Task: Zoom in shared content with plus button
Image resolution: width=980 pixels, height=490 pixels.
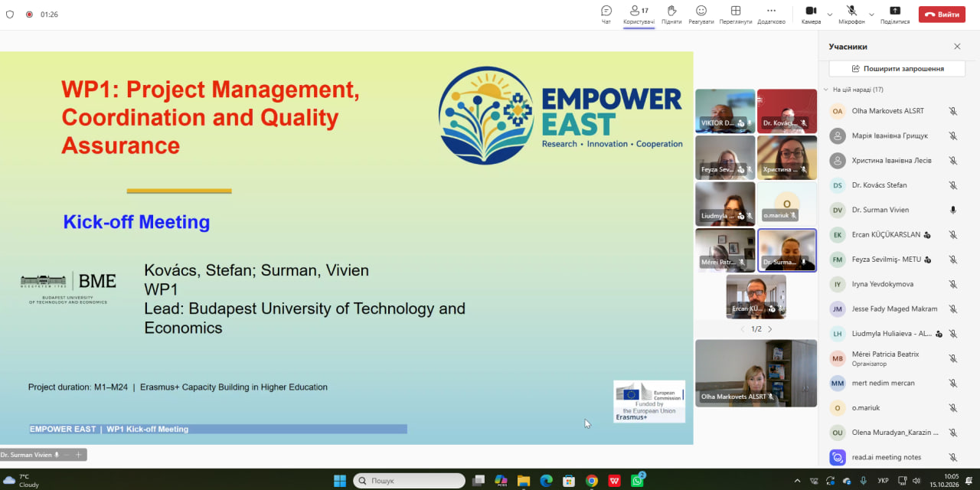Action: [78, 455]
